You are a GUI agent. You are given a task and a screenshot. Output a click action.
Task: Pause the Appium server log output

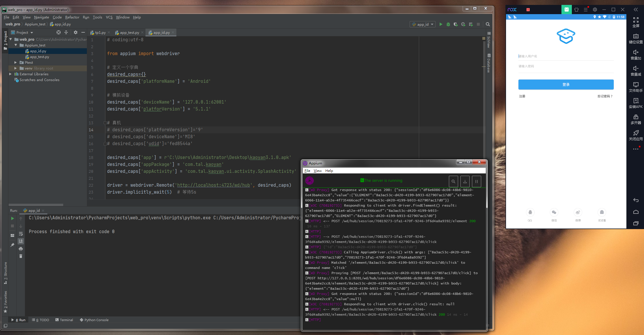click(x=477, y=181)
